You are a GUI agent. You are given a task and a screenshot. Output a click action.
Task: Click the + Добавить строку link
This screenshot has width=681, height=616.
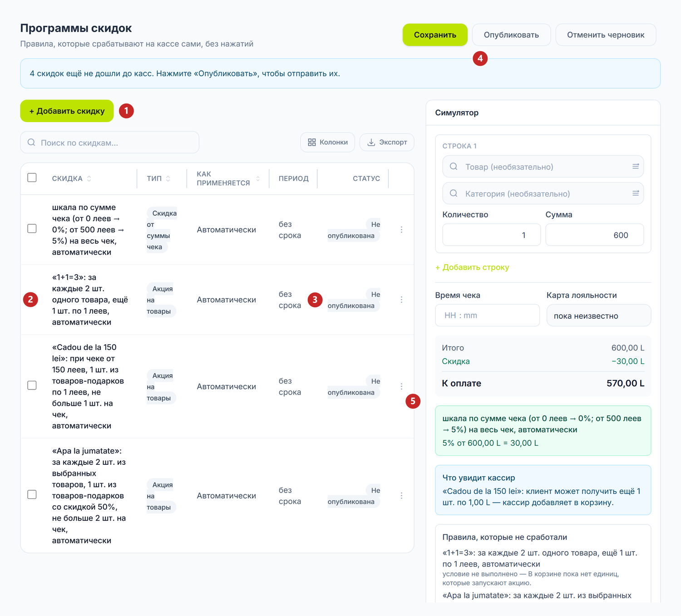point(472,267)
